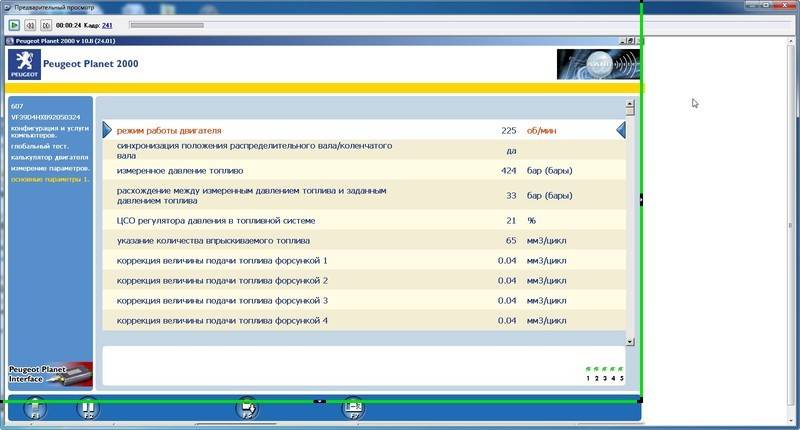Click the Peugeot lion logo
800x430 pixels.
(24, 65)
